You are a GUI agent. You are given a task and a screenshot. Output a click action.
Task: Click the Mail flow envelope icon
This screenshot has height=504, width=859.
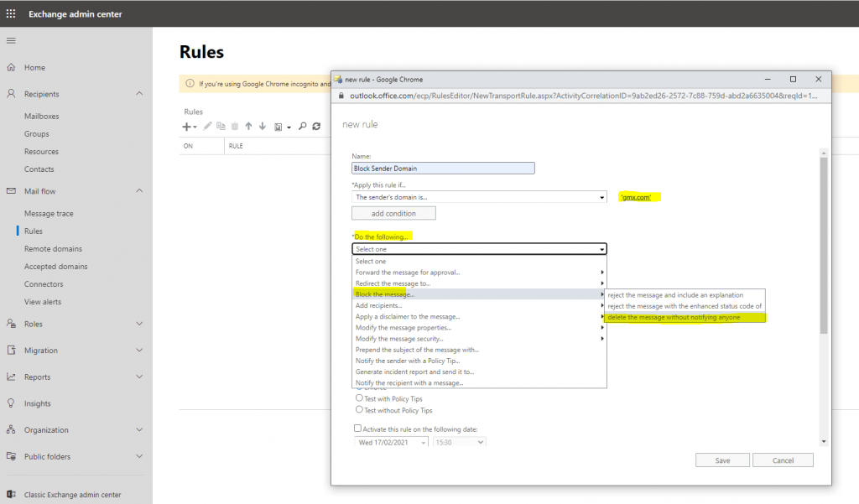11,191
